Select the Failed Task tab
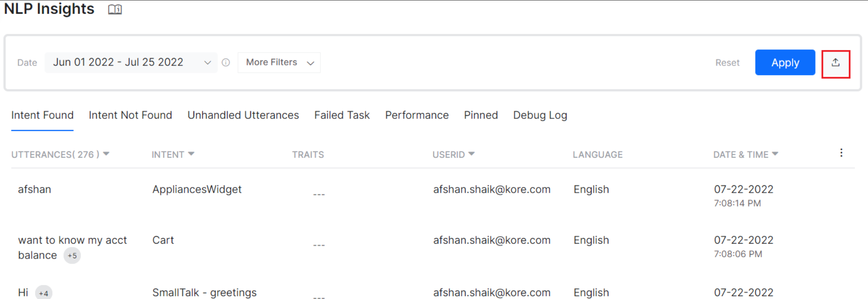 [x=342, y=115]
